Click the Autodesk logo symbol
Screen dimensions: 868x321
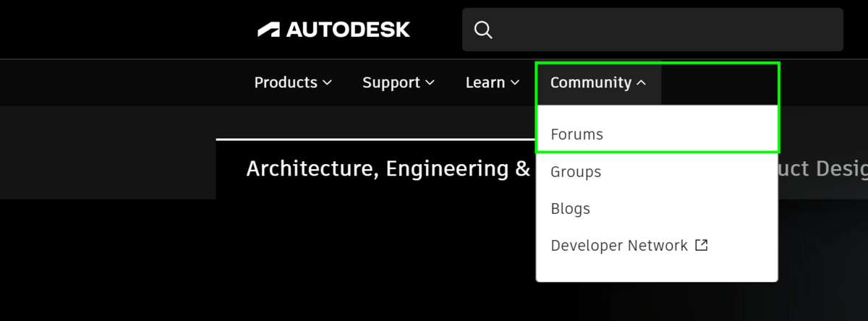point(268,30)
